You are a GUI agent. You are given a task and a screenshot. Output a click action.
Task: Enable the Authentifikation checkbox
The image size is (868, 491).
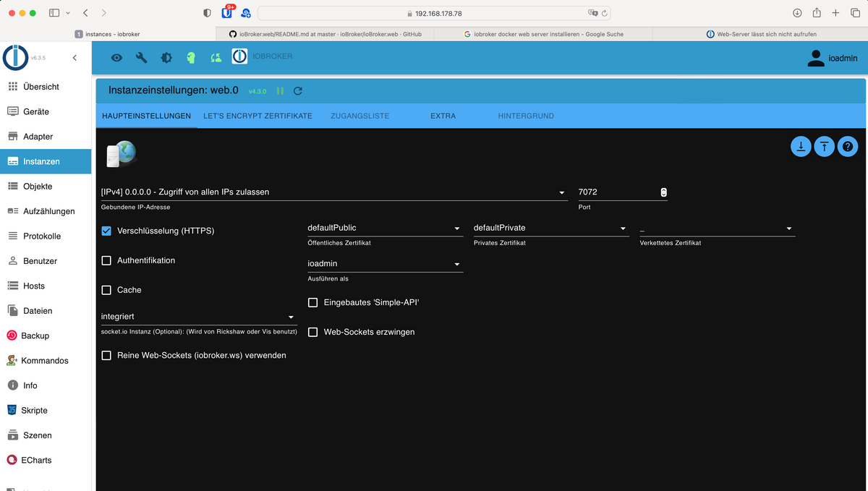pos(106,260)
